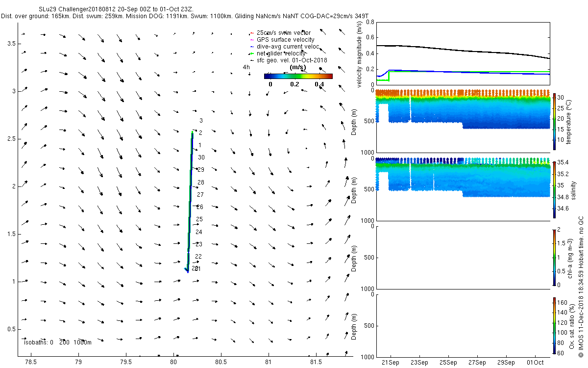
Task: Click the map x-axis tick "78.5"
Action: coord(31,362)
